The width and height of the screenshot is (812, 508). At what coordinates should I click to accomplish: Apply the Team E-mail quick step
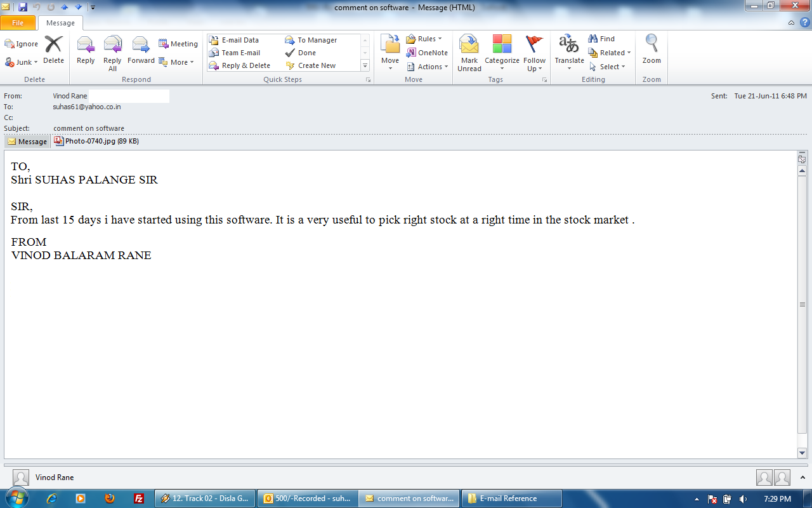coord(234,53)
